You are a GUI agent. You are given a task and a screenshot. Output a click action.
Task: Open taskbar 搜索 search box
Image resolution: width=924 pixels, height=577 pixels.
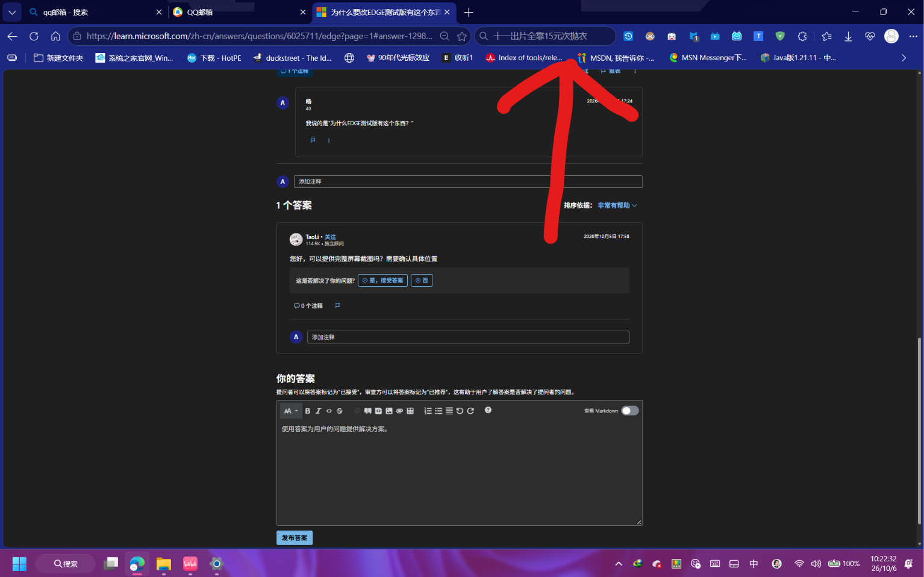coord(65,564)
